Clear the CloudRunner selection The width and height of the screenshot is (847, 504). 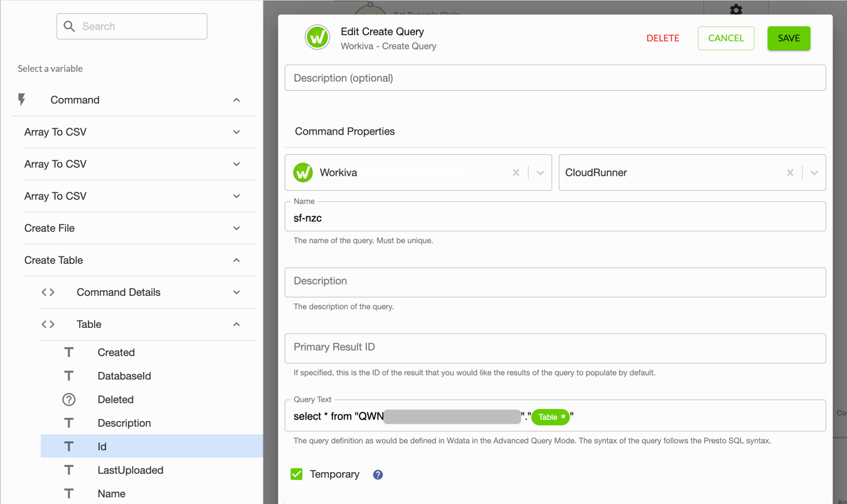point(790,172)
